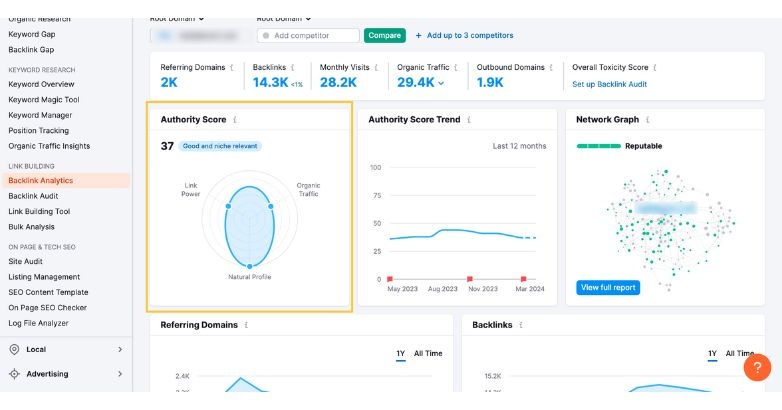
Task: Click the Local location pin icon
Action: [x=14, y=349]
